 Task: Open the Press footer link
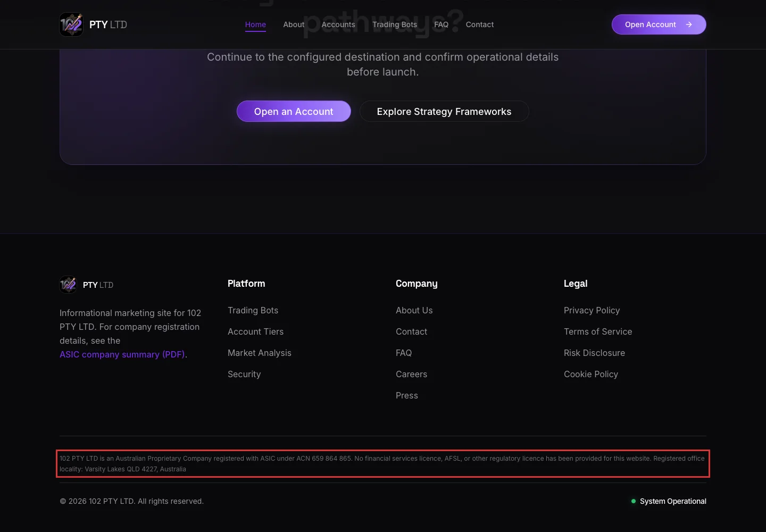[x=407, y=395]
